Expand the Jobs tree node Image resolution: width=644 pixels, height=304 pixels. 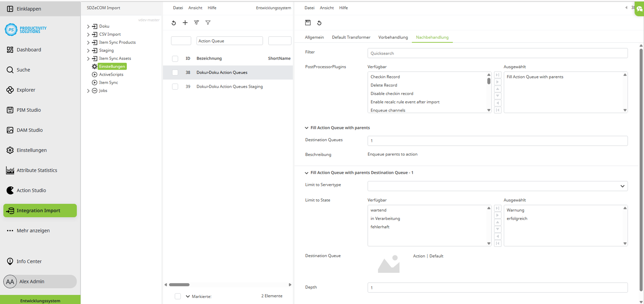(x=88, y=91)
